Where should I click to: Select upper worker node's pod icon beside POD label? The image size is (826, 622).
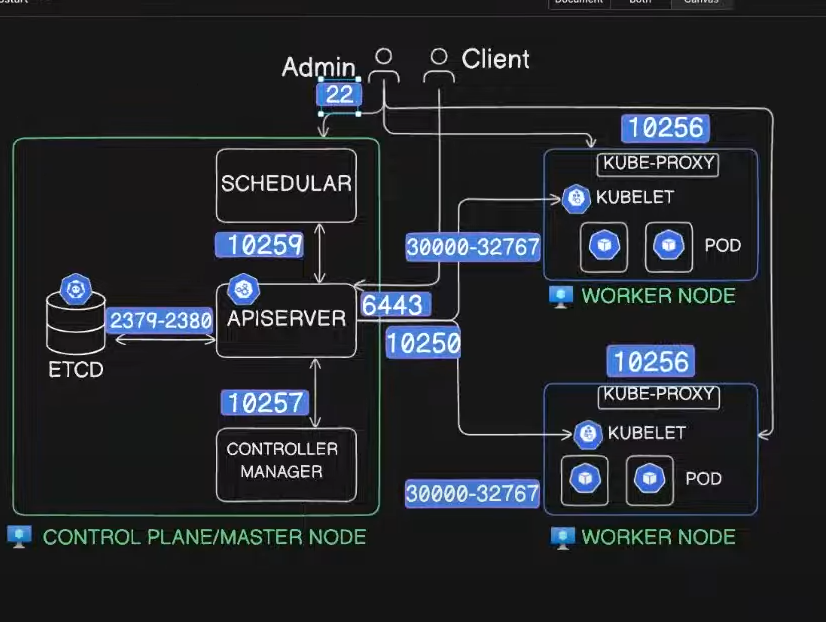(669, 246)
